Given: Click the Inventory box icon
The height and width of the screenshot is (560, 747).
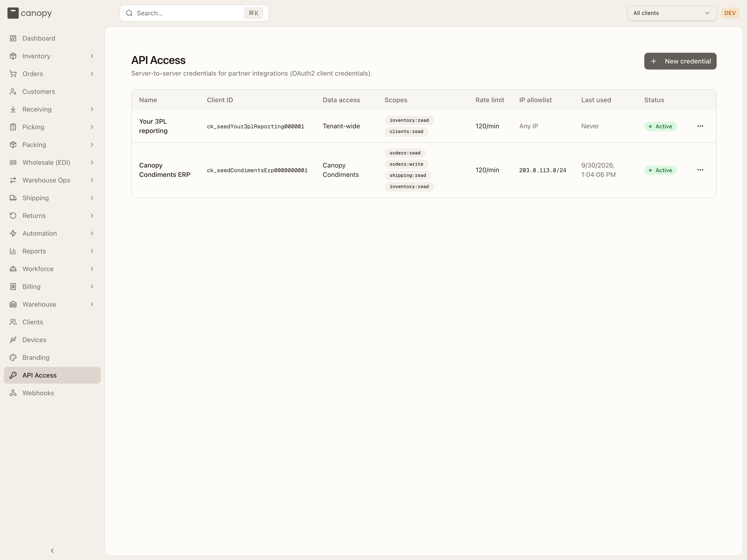Looking at the screenshot, I should point(13,56).
